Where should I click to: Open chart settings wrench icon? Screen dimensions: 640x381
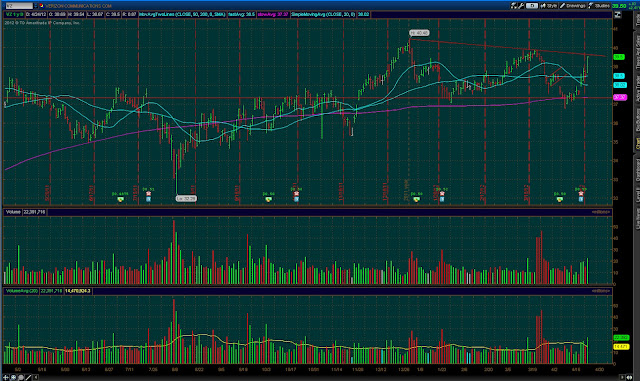(x=521, y=6)
